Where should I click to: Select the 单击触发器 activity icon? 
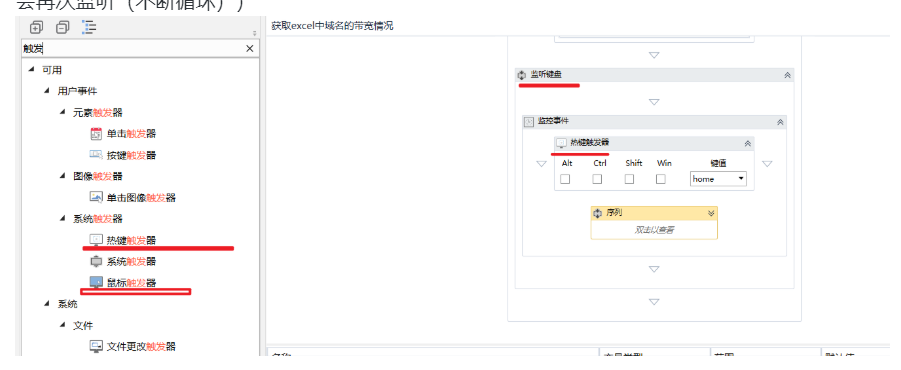pyautogui.click(x=96, y=133)
